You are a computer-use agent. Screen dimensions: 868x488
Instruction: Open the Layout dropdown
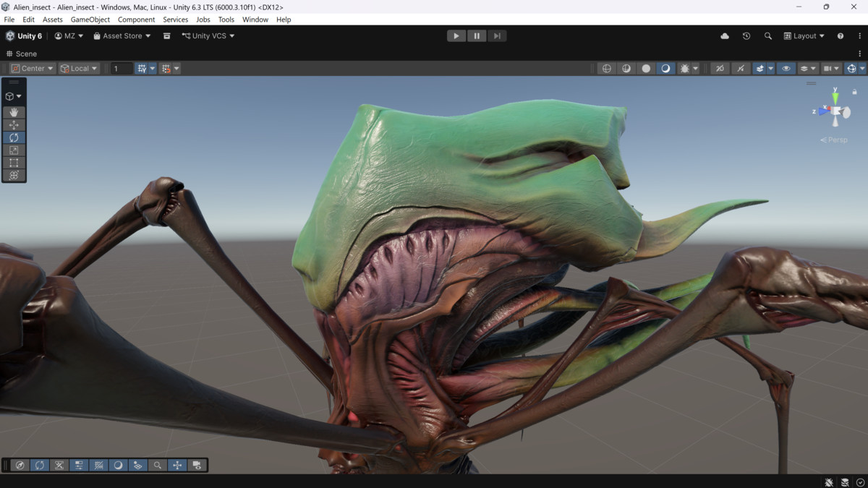pyautogui.click(x=803, y=35)
